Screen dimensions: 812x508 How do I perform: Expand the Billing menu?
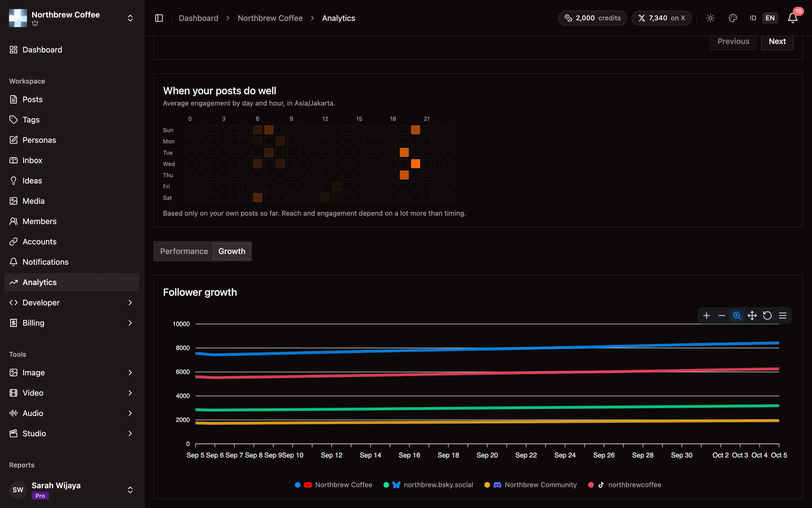tap(72, 323)
